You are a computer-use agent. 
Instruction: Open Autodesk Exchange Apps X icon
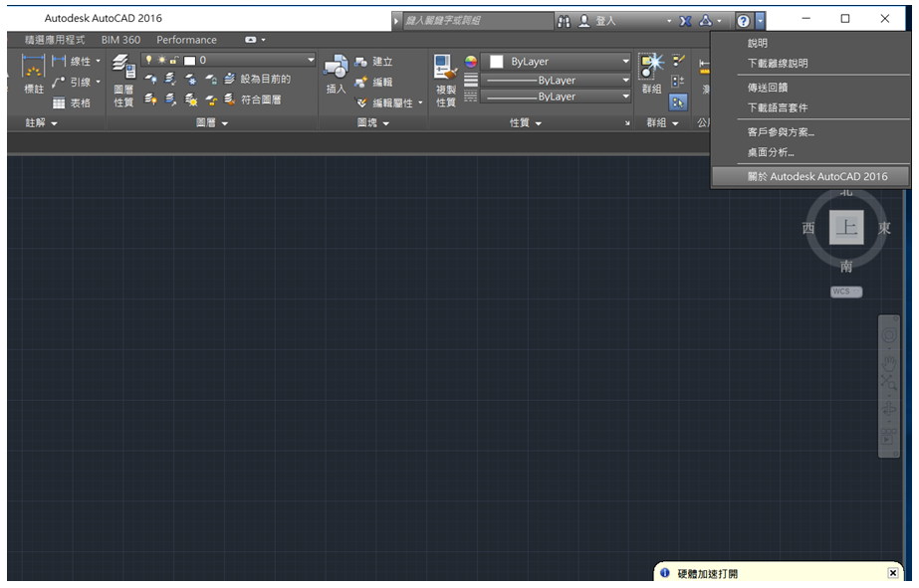(685, 21)
